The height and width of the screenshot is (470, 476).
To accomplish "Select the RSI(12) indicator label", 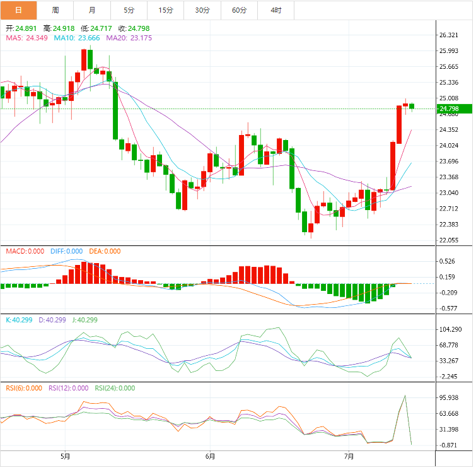I will pyautogui.click(x=69, y=389).
